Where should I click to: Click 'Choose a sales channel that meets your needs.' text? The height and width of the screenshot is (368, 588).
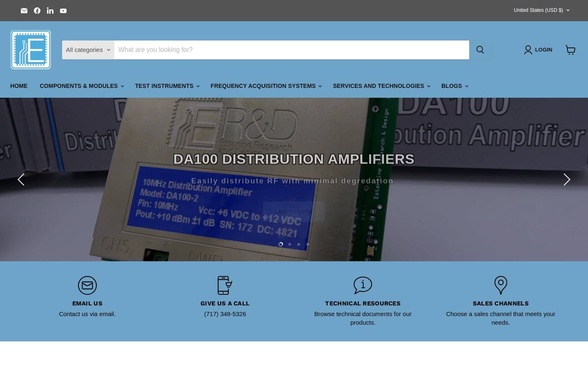coord(501,318)
